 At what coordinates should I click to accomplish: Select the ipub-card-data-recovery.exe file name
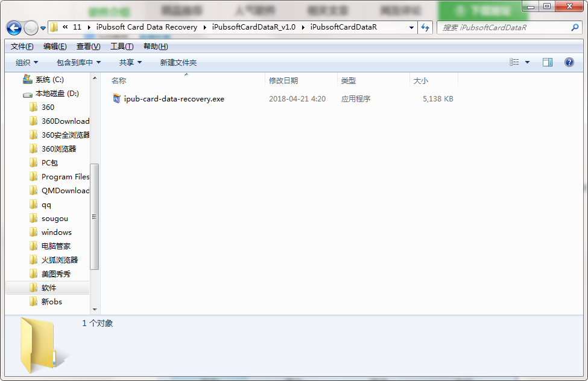[x=174, y=99]
